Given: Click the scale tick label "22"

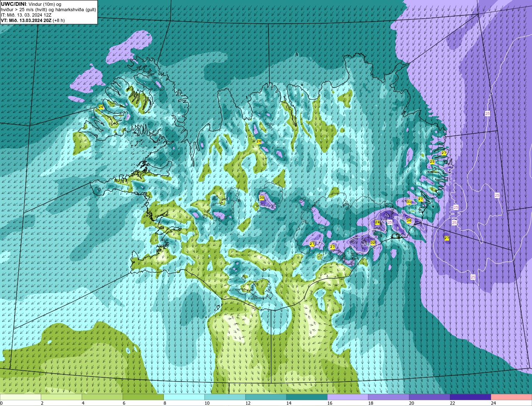Looking at the screenshot, I should 453,403.
